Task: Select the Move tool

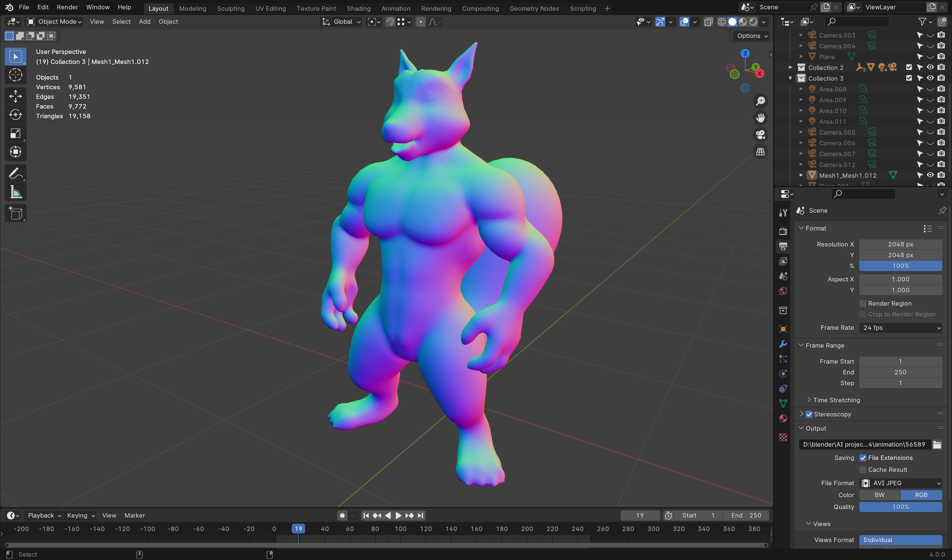Action: 16,96
